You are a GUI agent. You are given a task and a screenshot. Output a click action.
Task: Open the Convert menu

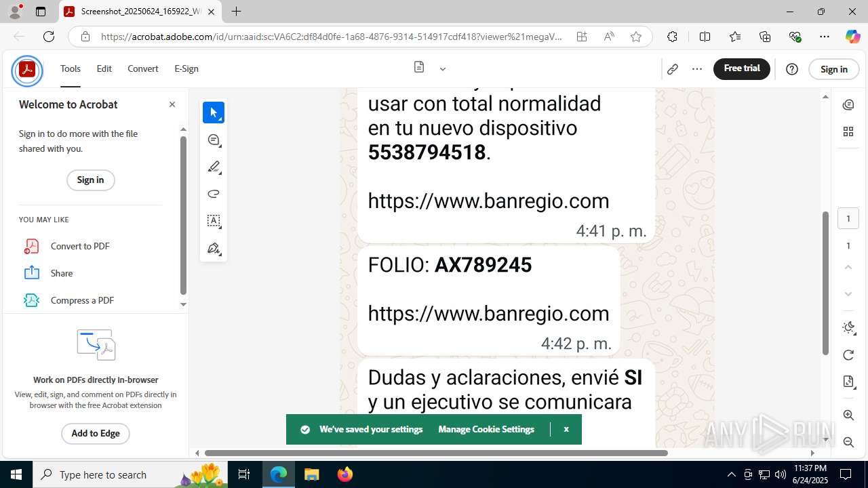pos(143,68)
